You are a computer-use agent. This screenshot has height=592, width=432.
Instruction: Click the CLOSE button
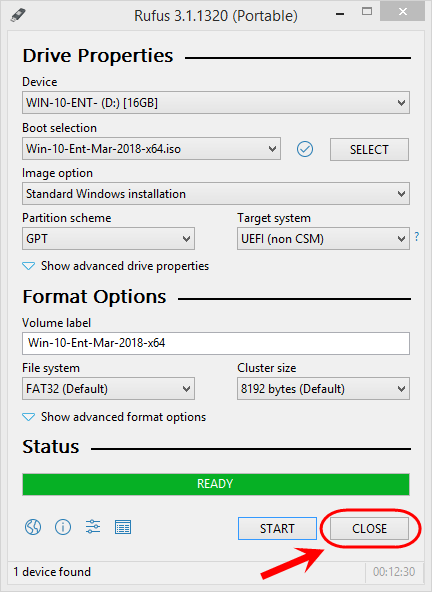click(x=369, y=529)
